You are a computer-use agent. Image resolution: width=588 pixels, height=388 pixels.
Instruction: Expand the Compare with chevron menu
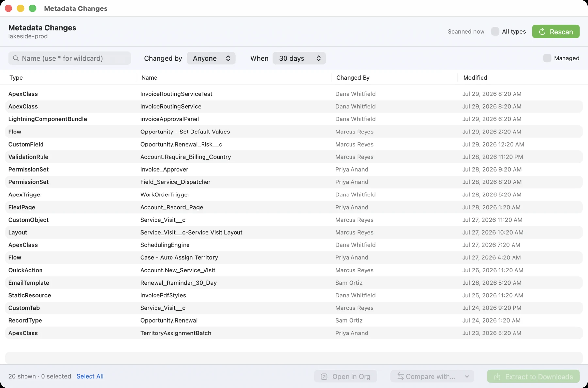point(467,377)
